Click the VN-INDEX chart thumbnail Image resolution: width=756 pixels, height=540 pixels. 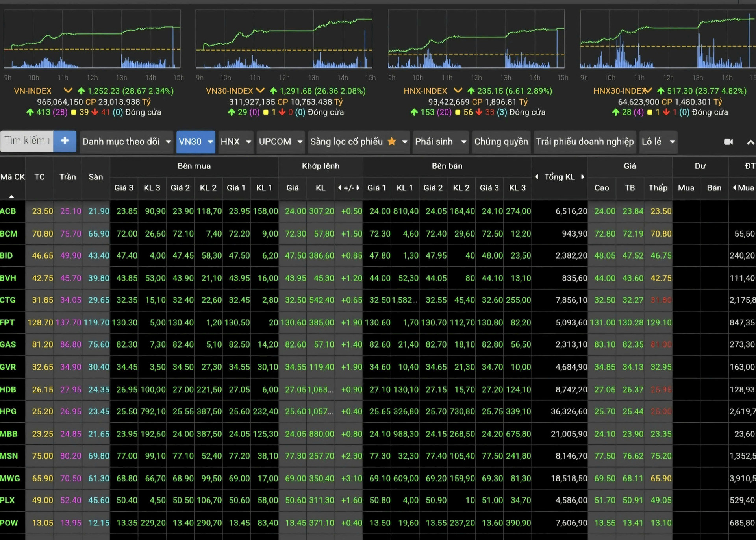[92, 39]
